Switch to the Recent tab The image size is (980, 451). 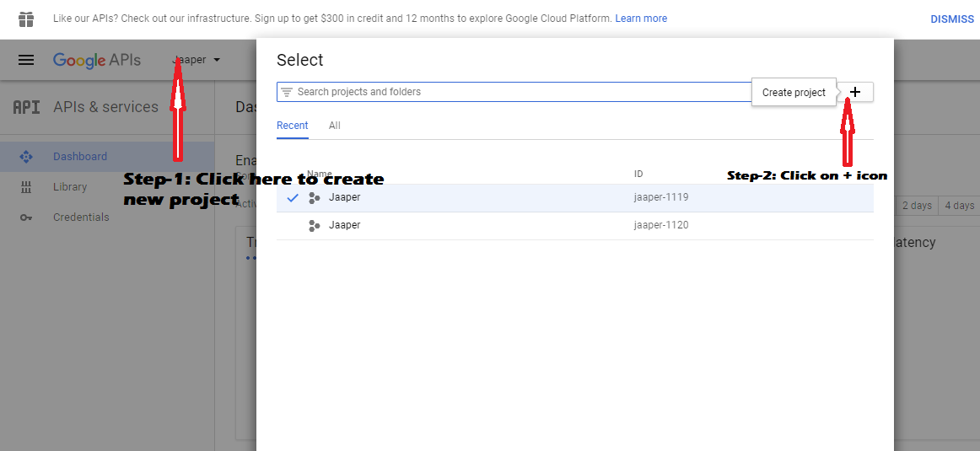click(x=293, y=126)
